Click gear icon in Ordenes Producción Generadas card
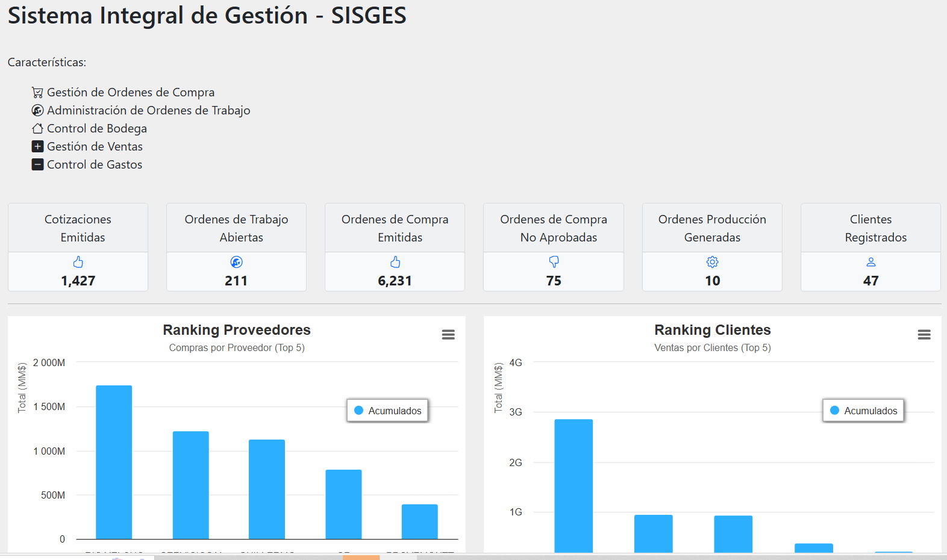Image resolution: width=947 pixels, height=560 pixels. 712,262
